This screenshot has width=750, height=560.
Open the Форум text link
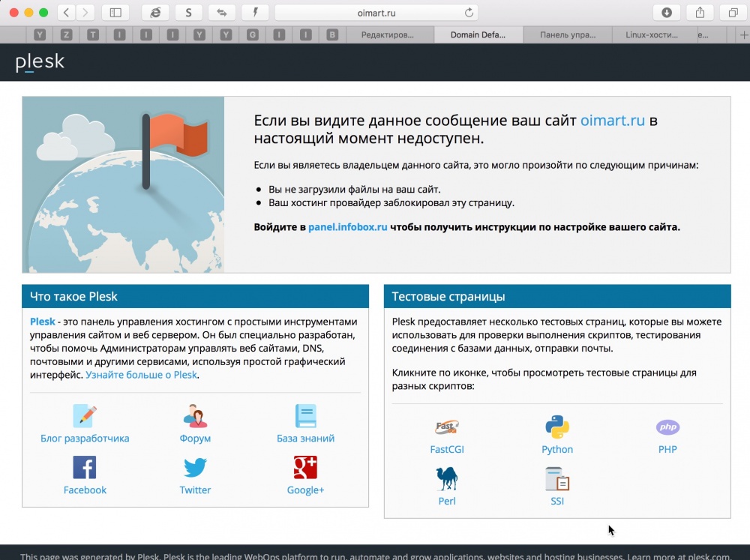click(195, 438)
